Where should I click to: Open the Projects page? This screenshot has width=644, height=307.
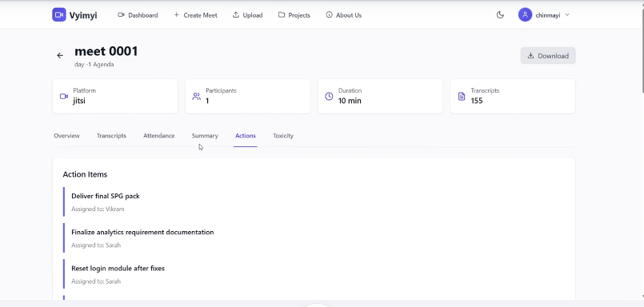294,15
